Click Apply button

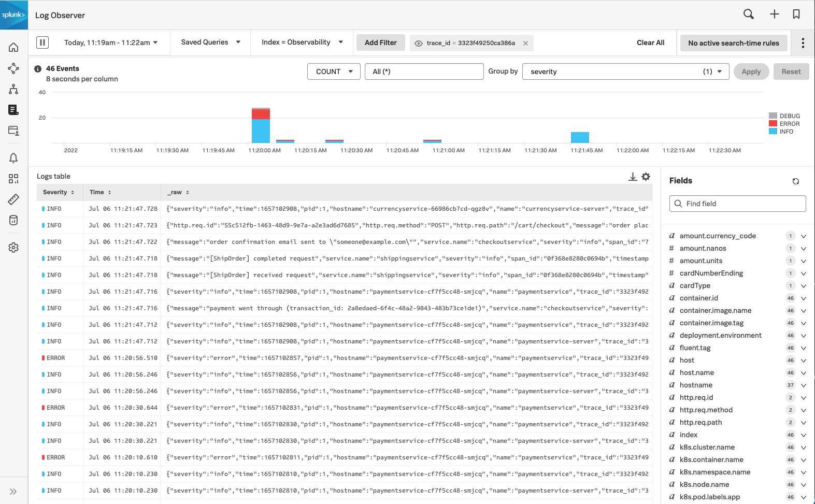[x=751, y=71]
